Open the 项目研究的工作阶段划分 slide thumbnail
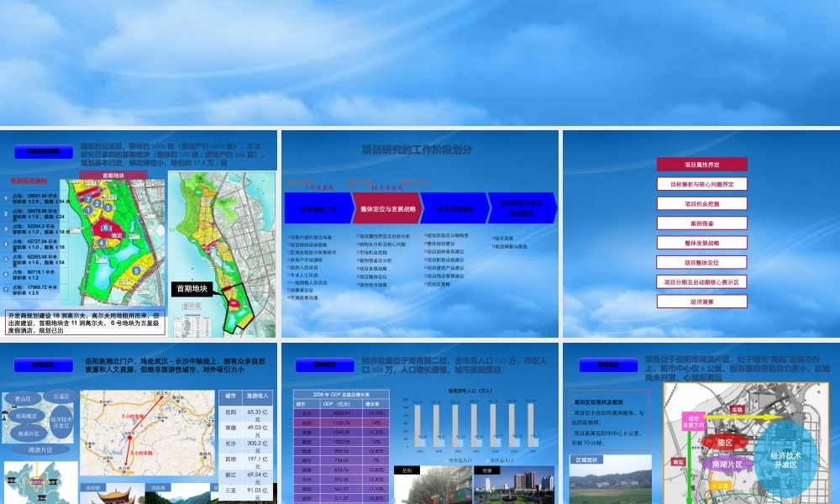 (419, 234)
